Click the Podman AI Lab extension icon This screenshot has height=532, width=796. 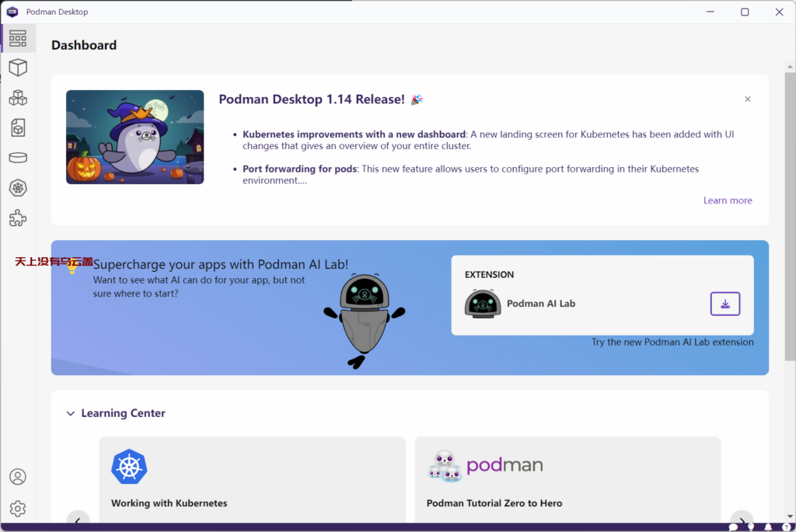tap(483, 304)
